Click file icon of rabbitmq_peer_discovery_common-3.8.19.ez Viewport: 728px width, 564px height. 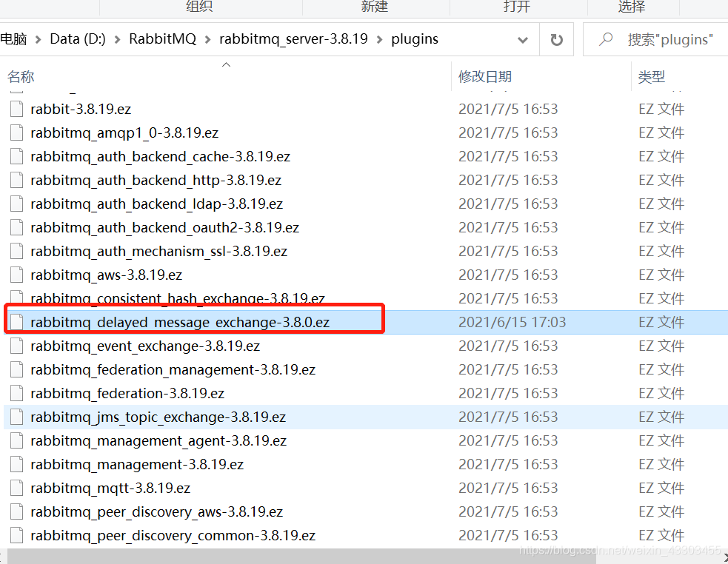[17, 535]
